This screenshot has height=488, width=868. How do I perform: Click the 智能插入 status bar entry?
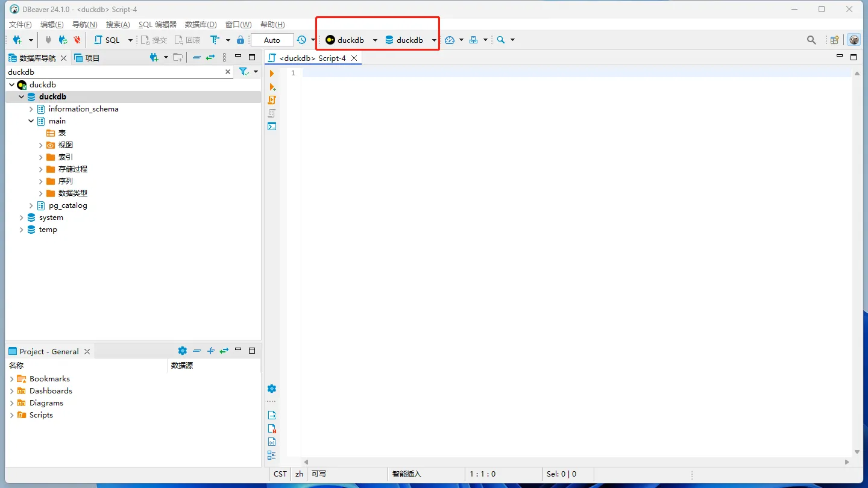(x=407, y=474)
